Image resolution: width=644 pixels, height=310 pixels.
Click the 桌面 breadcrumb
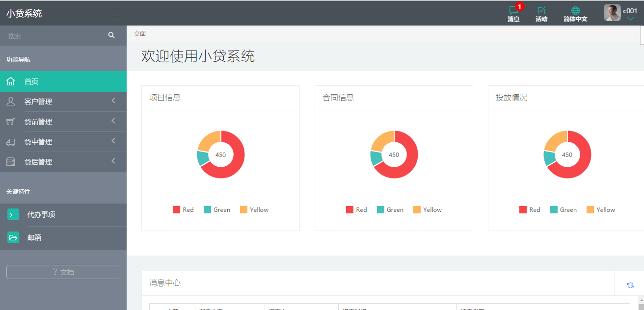[x=140, y=33]
